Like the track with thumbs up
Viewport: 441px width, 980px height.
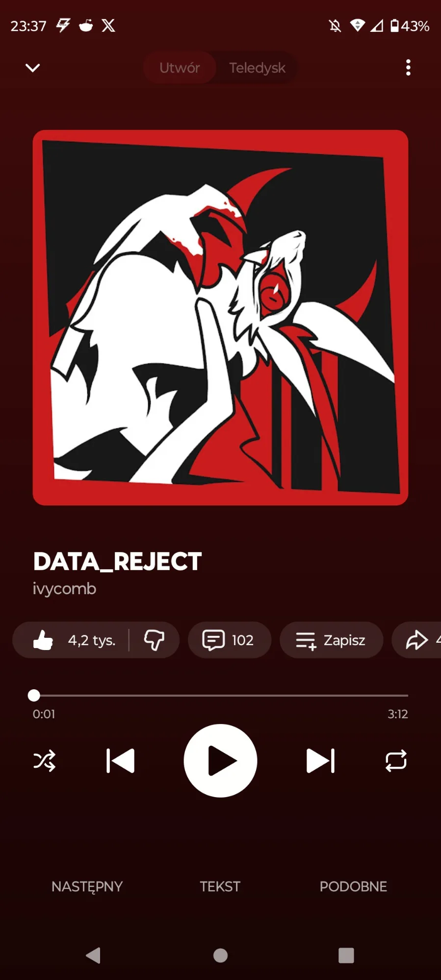(x=72, y=640)
